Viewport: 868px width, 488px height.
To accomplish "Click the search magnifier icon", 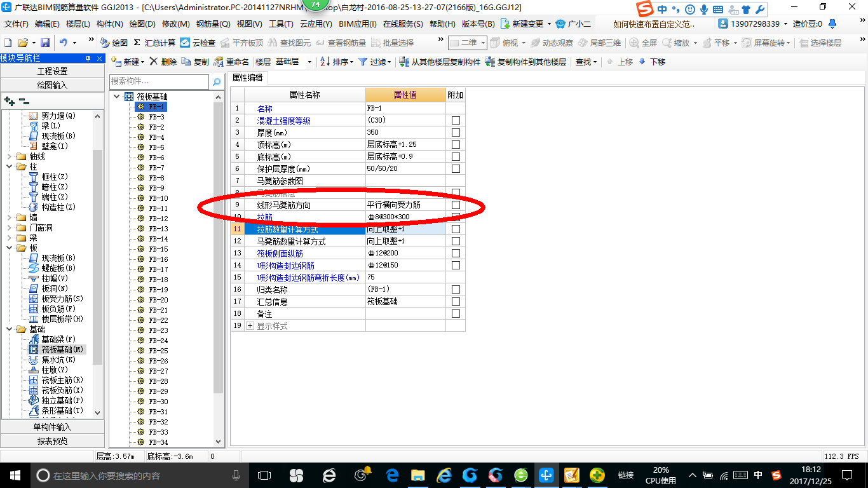I will coord(217,82).
